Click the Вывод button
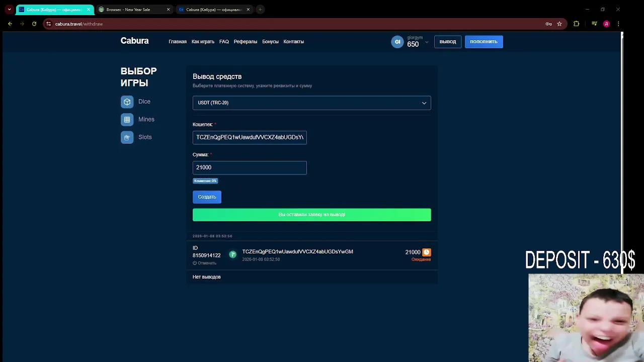The height and width of the screenshot is (362, 644). 448,42
